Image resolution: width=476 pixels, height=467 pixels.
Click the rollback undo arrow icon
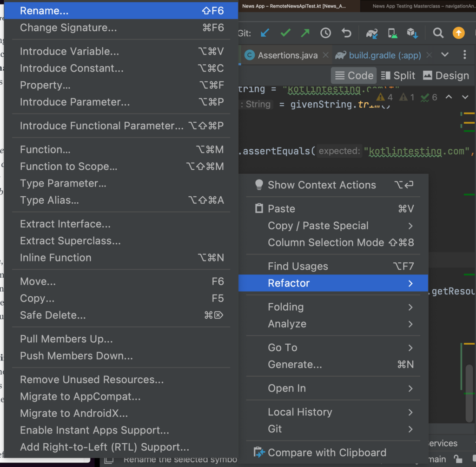pyautogui.click(x=346, y=33)
